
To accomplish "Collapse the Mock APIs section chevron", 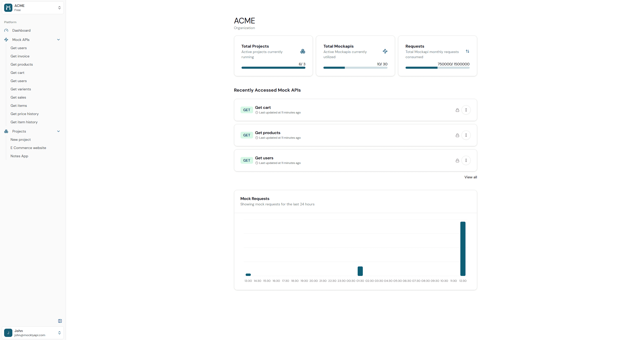I will [x=58, y=40].
